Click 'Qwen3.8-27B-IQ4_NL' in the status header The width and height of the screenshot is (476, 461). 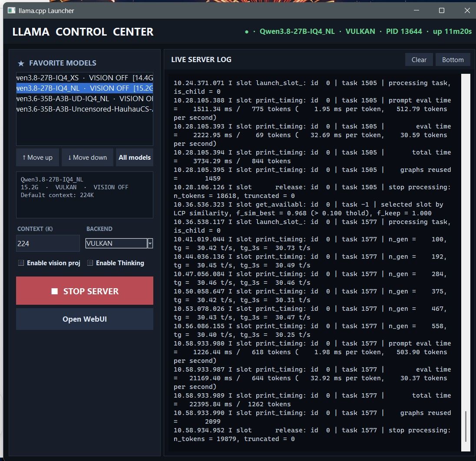click(x=297, y=32)
